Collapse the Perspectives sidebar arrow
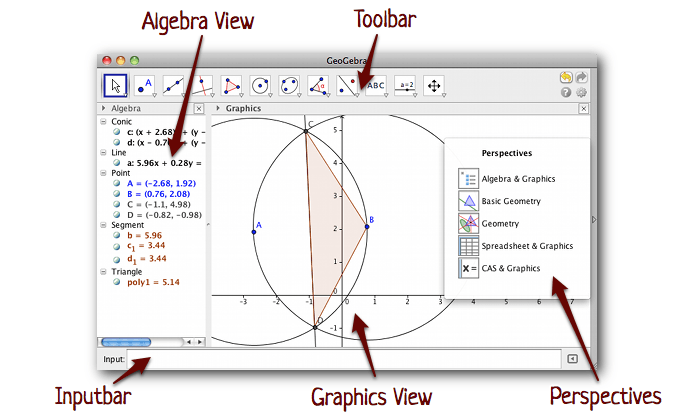The width and height of the screenshot is (700, 420). [594, 220]
